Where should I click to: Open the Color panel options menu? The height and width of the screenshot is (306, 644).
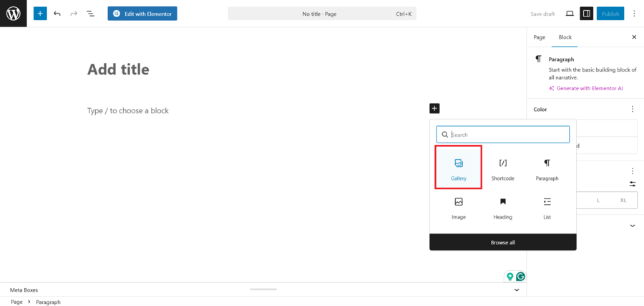[632, 110]
